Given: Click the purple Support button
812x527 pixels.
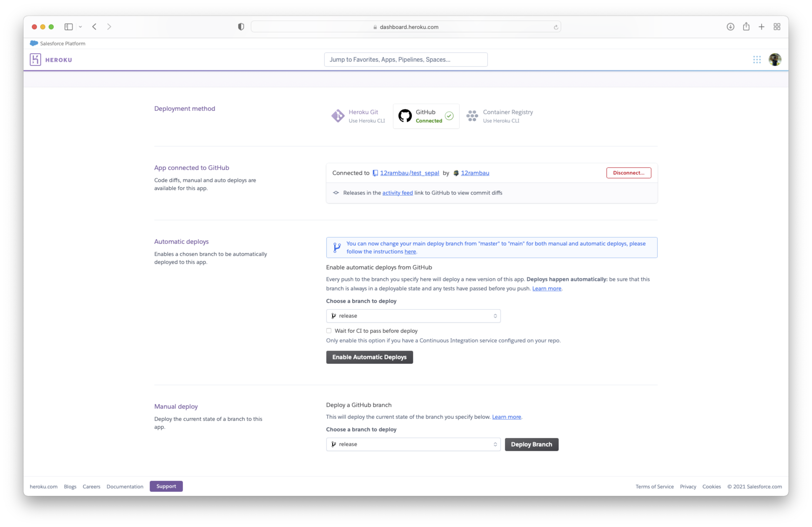Looking at the screenshot, I should tap(166, 486).
